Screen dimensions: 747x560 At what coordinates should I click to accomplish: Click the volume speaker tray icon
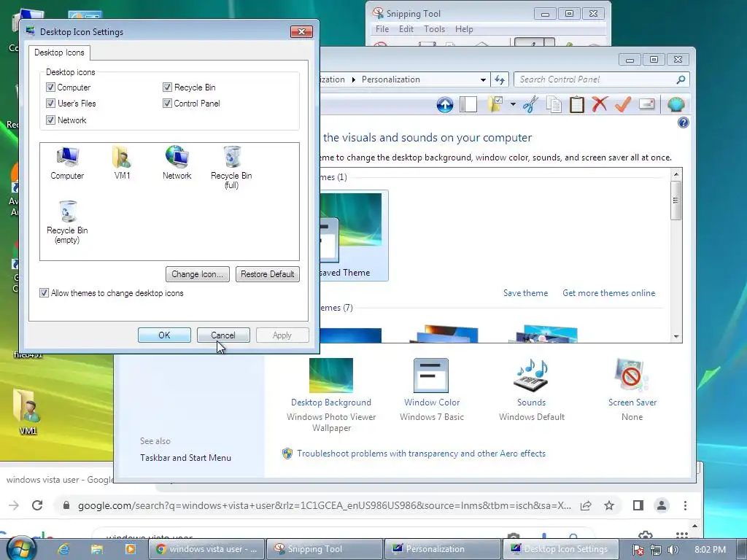[x=672, y=550]
